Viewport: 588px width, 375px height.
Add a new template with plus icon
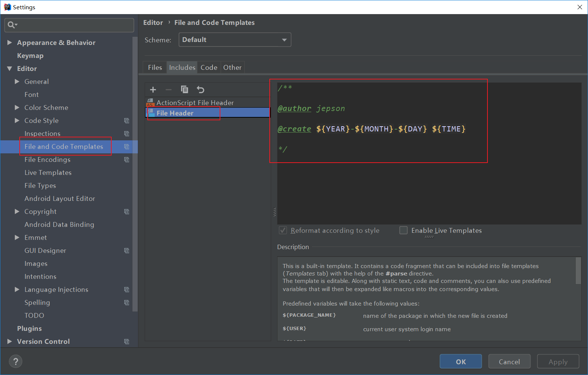point(153,89)
